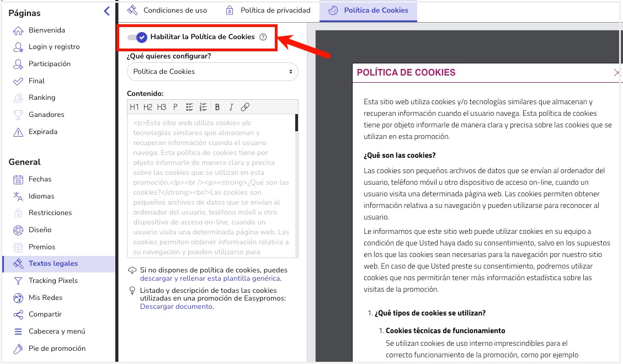The image size is (623, 364).
Task: Insert a numbered list in editor
Action: click(203, 107)
